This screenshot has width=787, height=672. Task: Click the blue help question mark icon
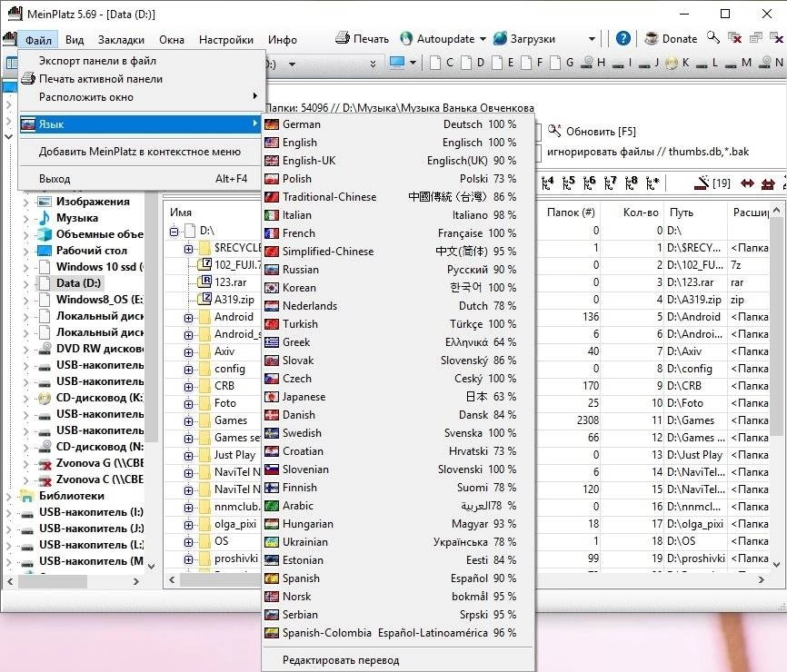(623, 39)
